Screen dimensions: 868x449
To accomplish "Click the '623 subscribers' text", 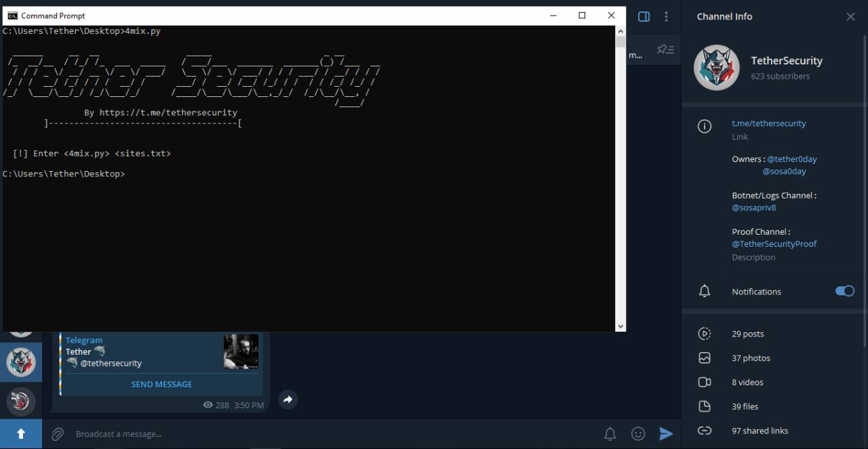I will pos(780,77).
